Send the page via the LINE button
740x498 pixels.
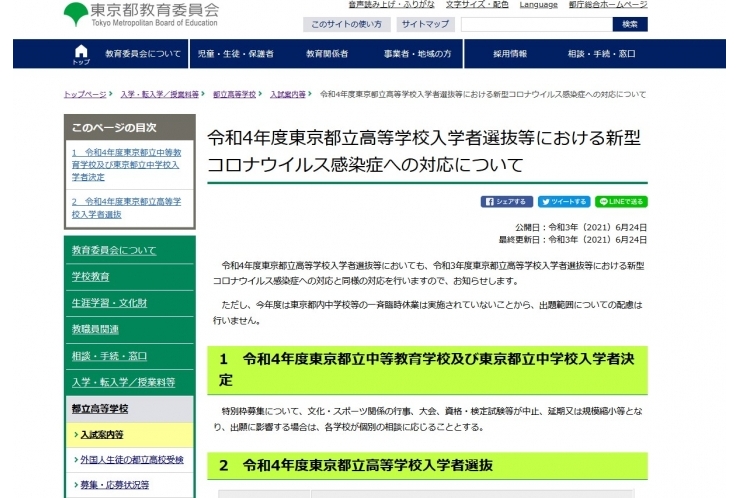pyautogui.click(x=621, y=202)
